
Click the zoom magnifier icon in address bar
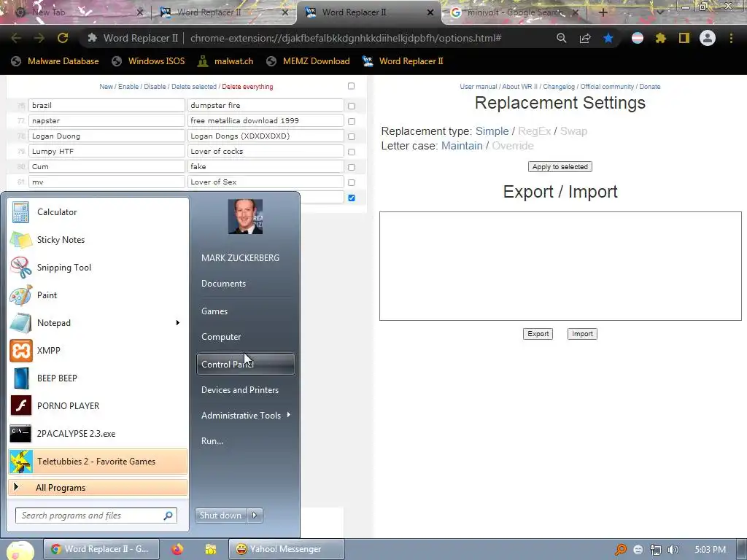click(x=561, y=38)
